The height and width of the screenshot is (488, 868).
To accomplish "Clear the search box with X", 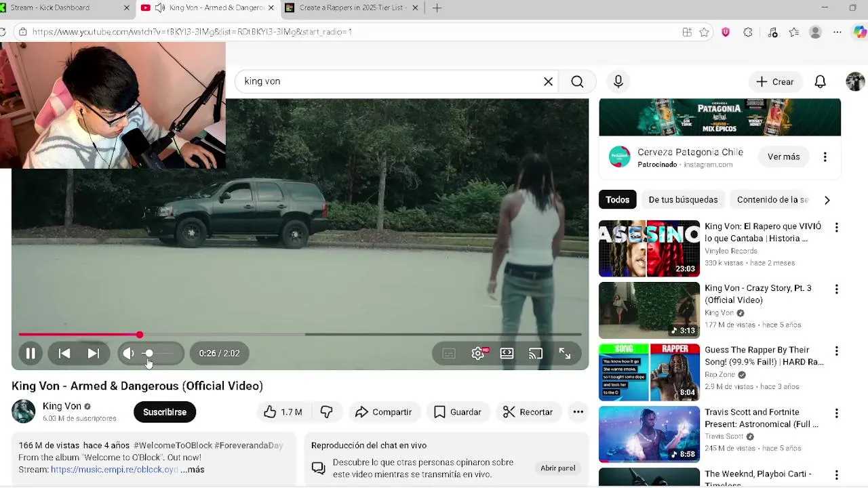I will (x=548, y=81).
